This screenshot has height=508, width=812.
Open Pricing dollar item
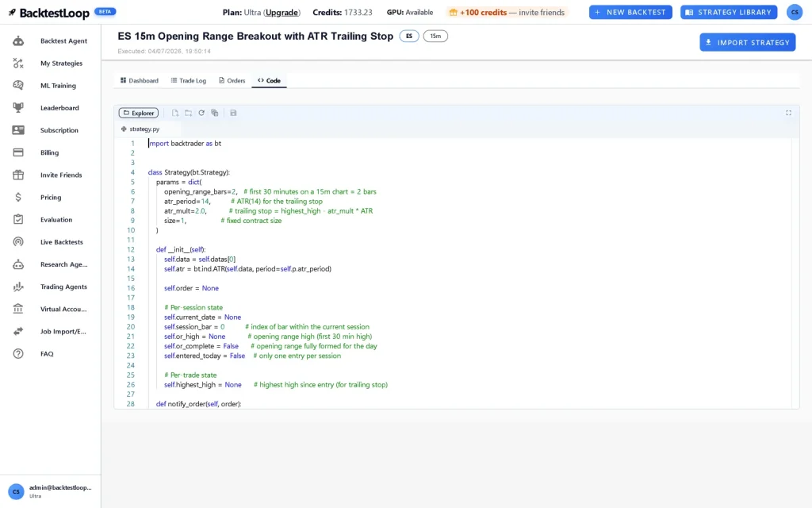[50, 197]
